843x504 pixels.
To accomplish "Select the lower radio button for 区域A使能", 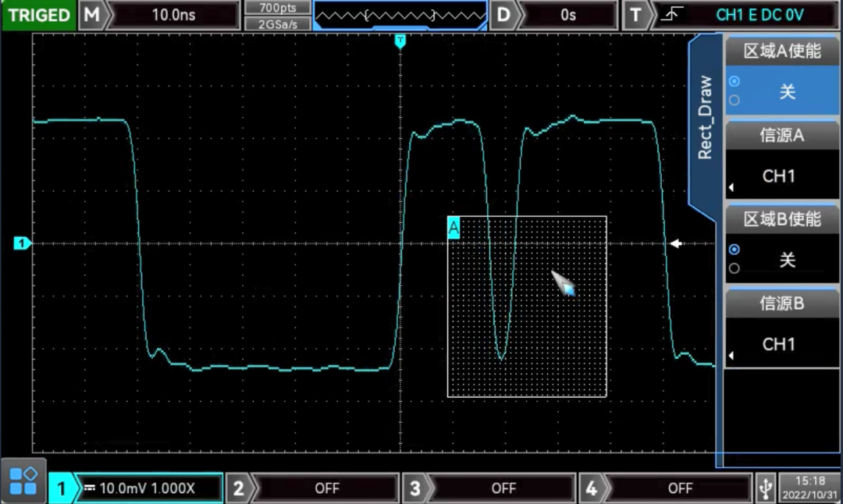I will point(734,100).
